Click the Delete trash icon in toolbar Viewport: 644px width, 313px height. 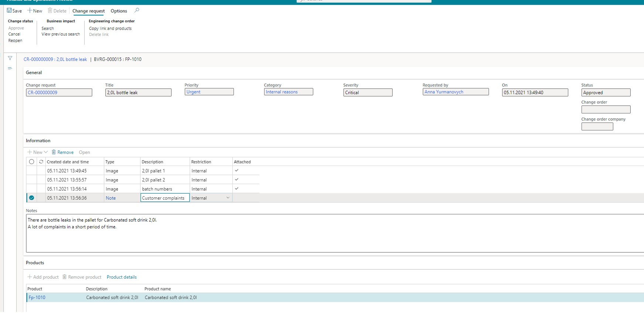coord(50,11)
